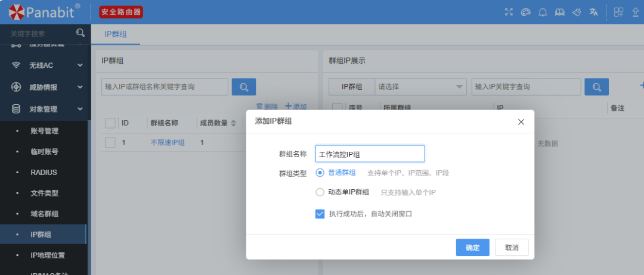Click the 备注 column header
644x275 pixels.
tap(618, 108)
